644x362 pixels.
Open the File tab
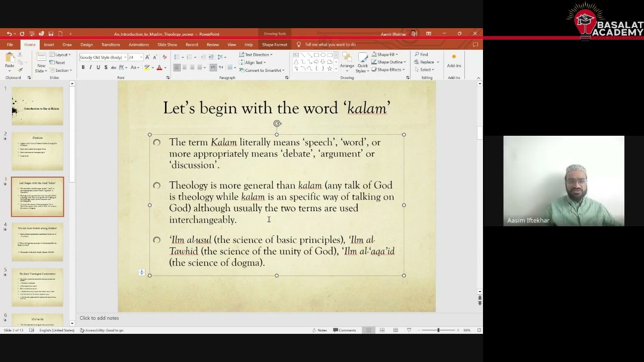click(10, 45)
